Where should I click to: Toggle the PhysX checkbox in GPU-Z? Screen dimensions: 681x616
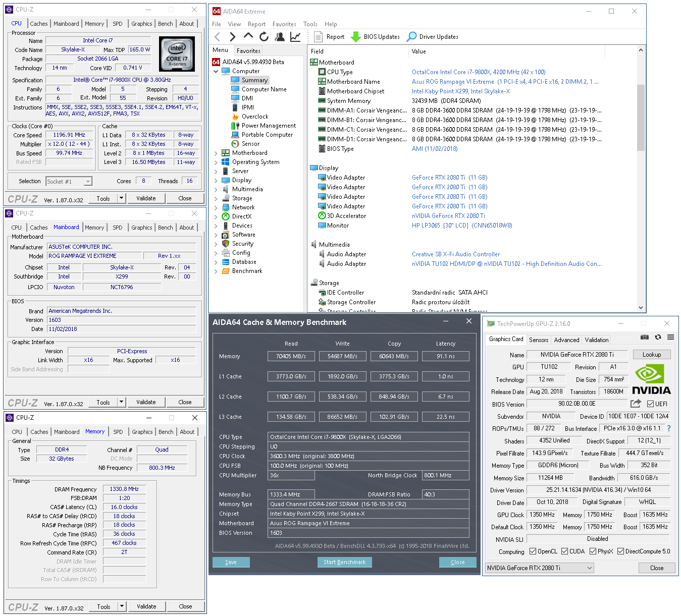pyautogui.click(x=593, y=551)
